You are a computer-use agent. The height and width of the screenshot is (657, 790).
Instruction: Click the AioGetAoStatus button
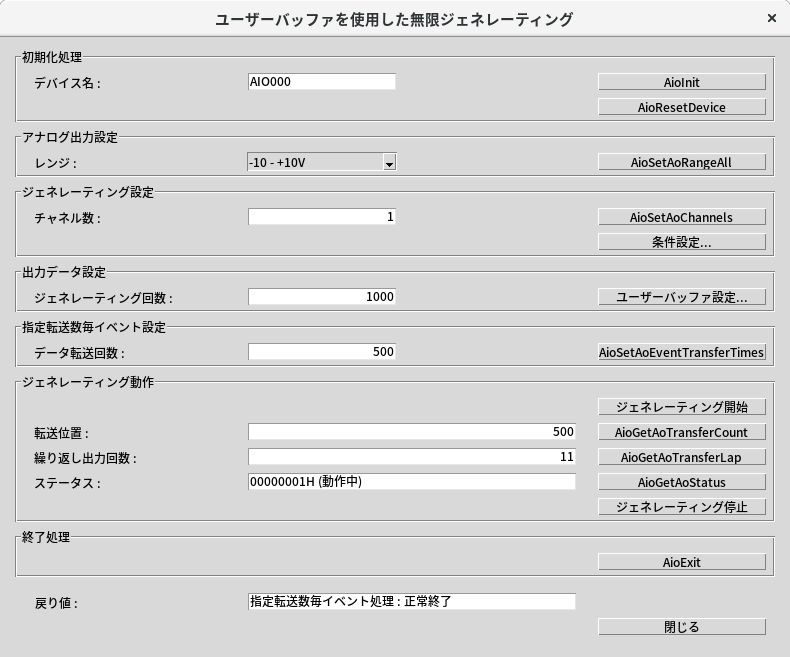tap(682, 482)
